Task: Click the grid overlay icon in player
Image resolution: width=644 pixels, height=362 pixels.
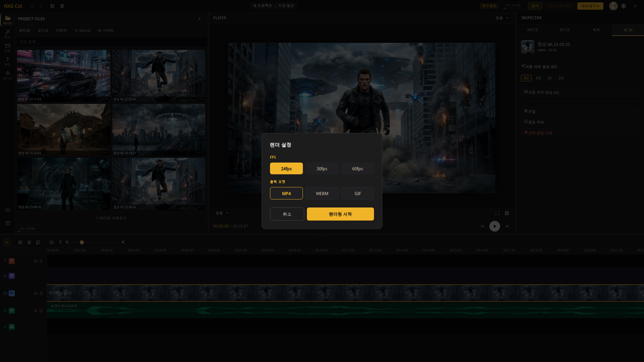Action: tap(507, 213)
